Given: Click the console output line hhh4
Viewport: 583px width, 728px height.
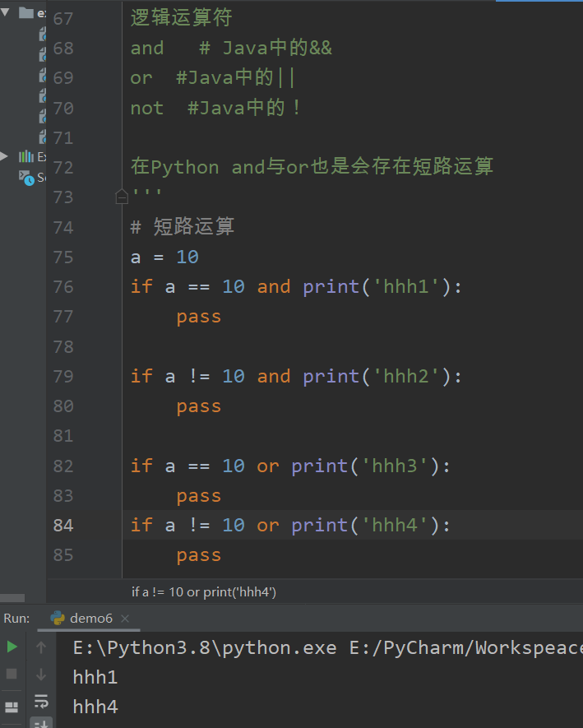Looking at the screenshot, I should 95,707.
